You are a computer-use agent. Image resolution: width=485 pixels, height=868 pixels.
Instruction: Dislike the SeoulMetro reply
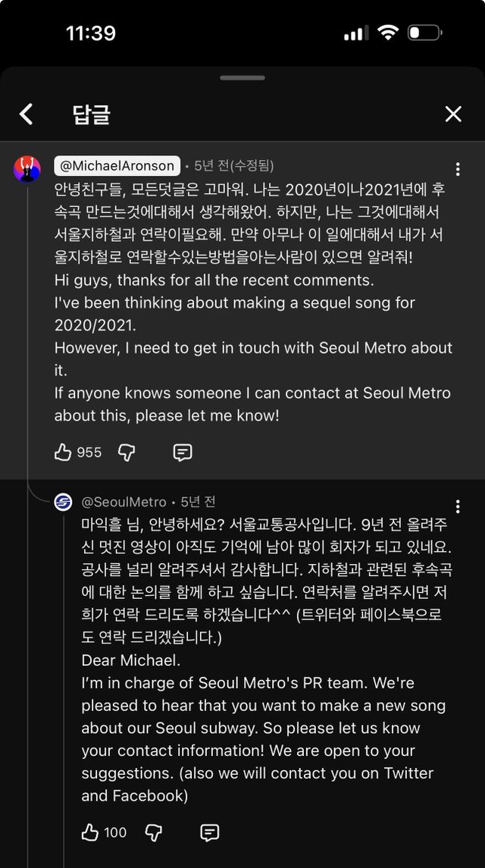click(x=154, y=832)
